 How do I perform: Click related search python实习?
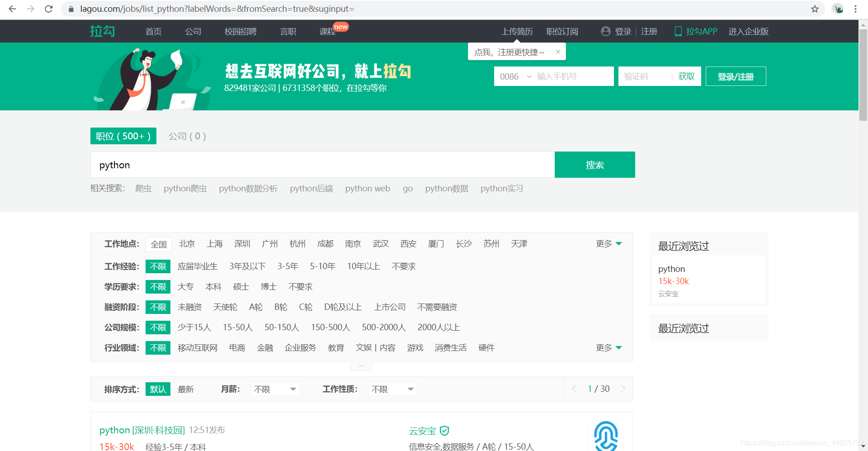pyautogui.click(x=502, y=189)
